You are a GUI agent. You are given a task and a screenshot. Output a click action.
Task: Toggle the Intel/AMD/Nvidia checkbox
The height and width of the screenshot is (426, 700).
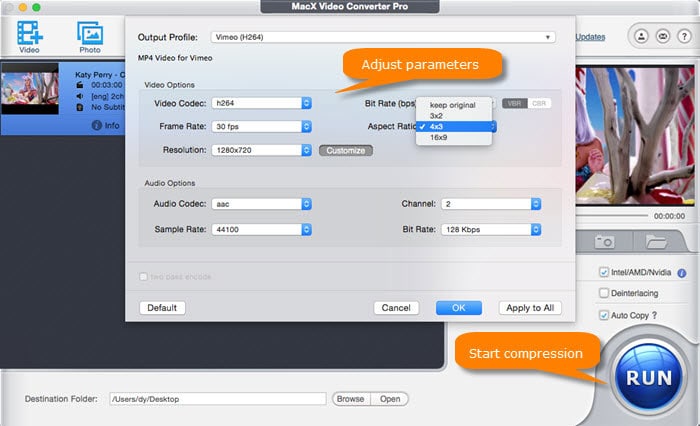[x=604, y=272]
